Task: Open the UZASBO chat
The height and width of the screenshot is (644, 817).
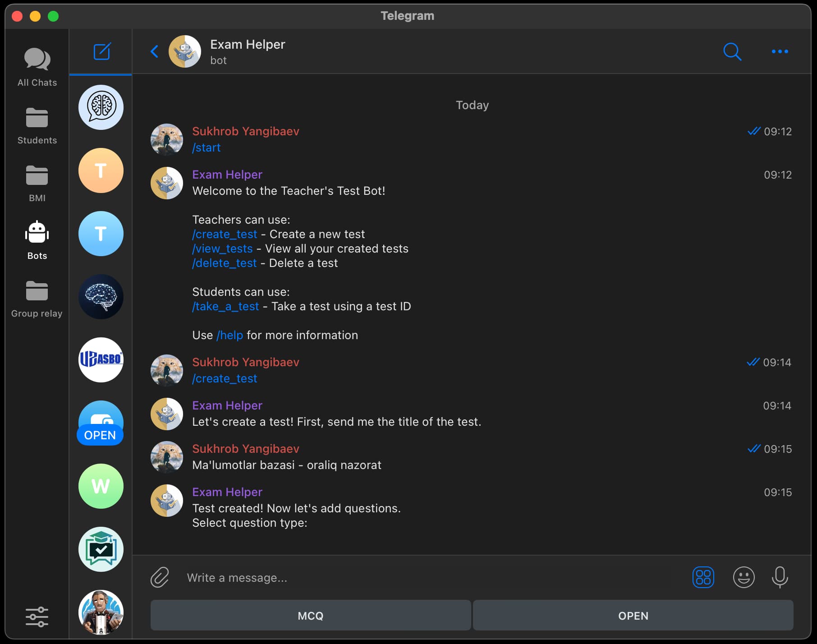Action: [x=101, y=360]
